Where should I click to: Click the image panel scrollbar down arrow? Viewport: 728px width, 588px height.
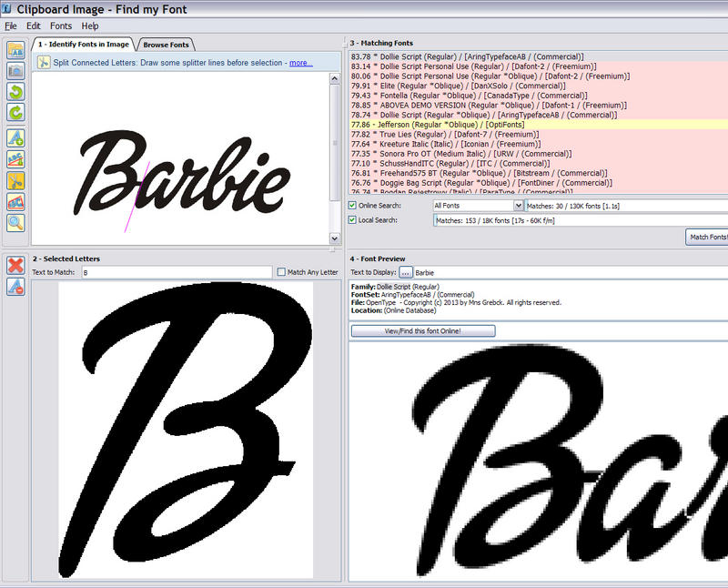pyautogui.click(x=334, y=238)
